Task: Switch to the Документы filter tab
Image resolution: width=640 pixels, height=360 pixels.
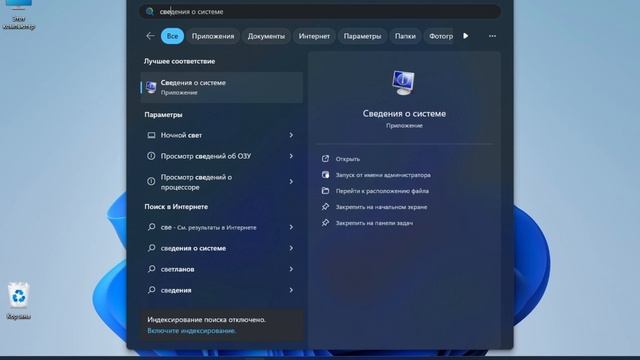Action: pyautogui.click(x=266, y=36)
